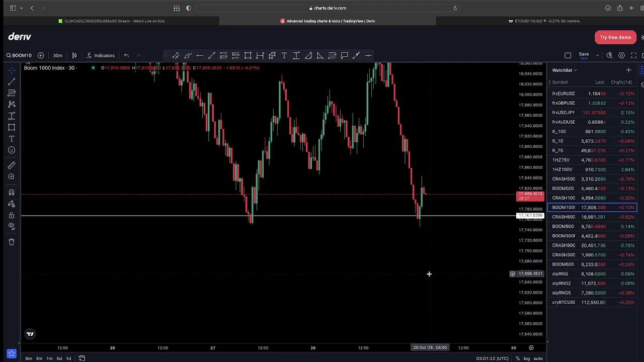Switch to CLINICADELTRADERQUEMADO Kick browser tab
644x362 pixels.
coord(111,21)
